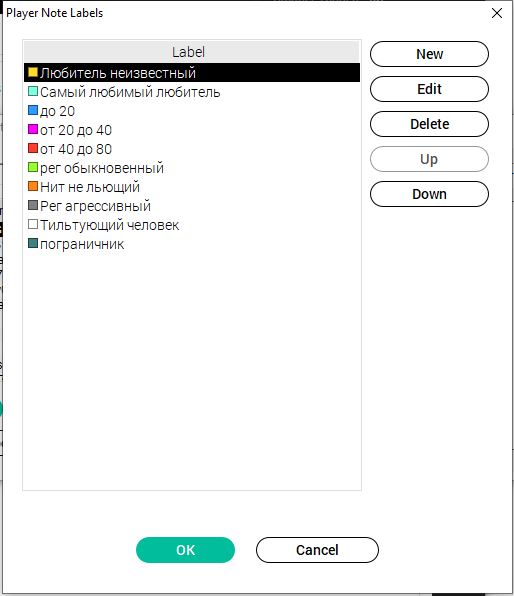514x596 pixels.
Task: Click the red swatch of от 40 до 80
Action: pyautogui.click(x=33, y=148)
